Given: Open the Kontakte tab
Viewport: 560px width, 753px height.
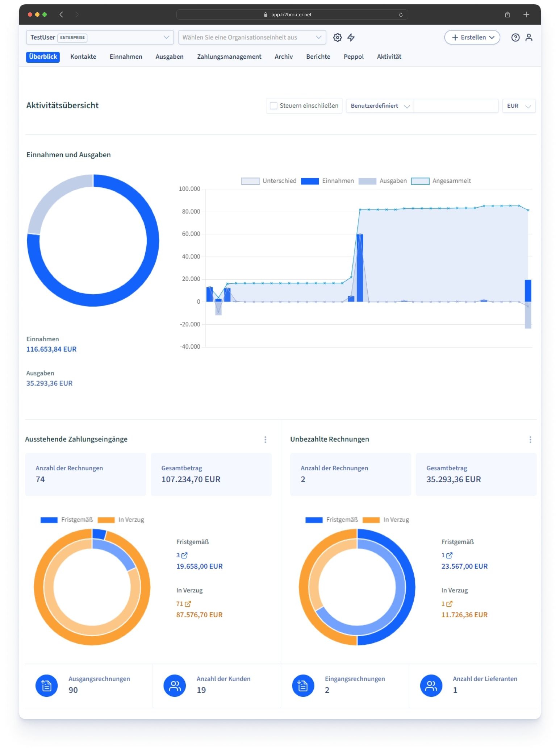Looking at the screenshot, I should (83, 57).
